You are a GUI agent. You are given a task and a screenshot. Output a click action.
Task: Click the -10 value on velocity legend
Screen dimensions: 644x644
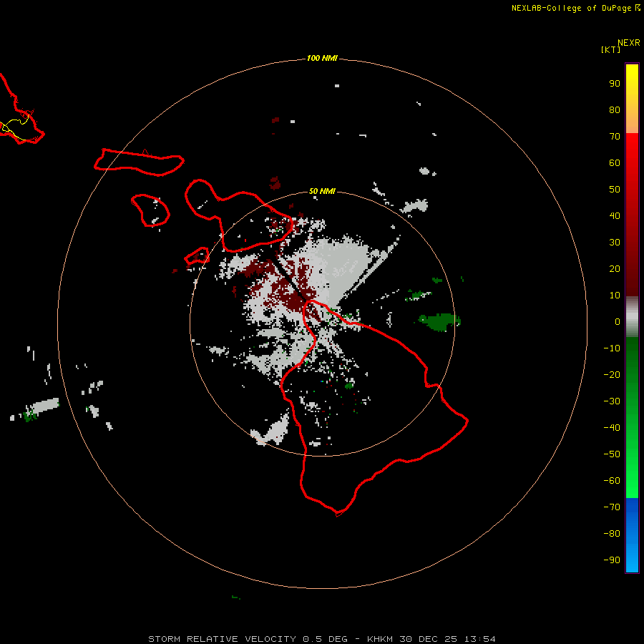click(x=612, y=348)
